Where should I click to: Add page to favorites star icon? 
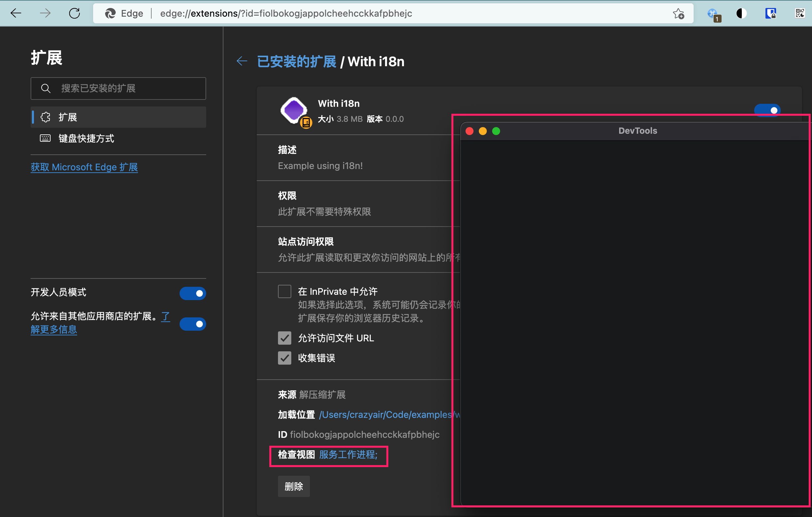coord(678,14)
